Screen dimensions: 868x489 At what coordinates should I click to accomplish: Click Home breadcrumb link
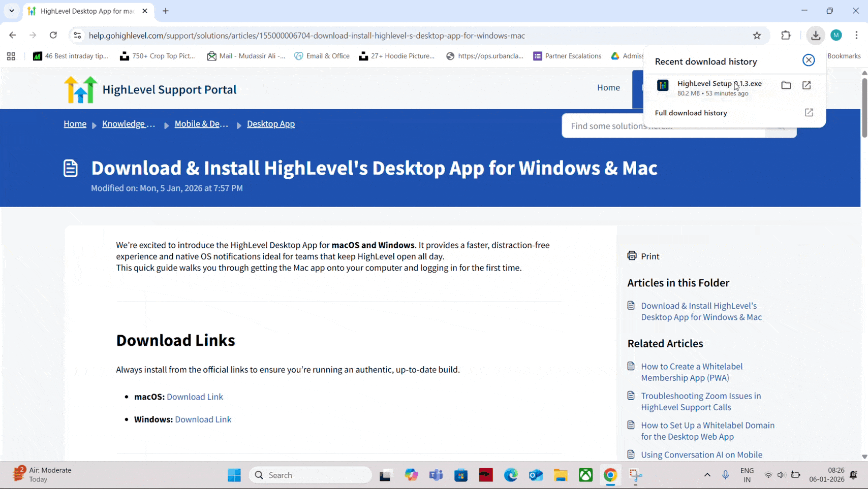(x=75, y=124)
